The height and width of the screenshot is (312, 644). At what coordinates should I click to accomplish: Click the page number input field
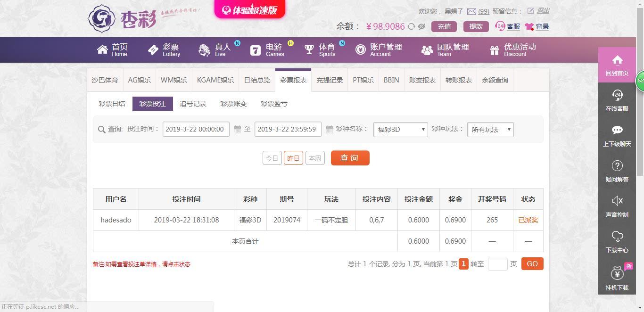[x=497, y=264]
